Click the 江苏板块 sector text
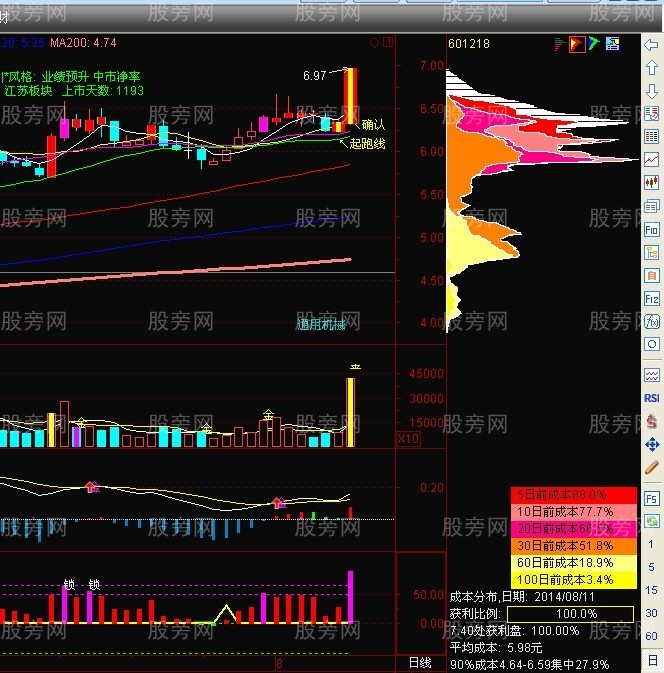Image resolution: width=664 pixels, height=673 pixels. tap(28, 91)
